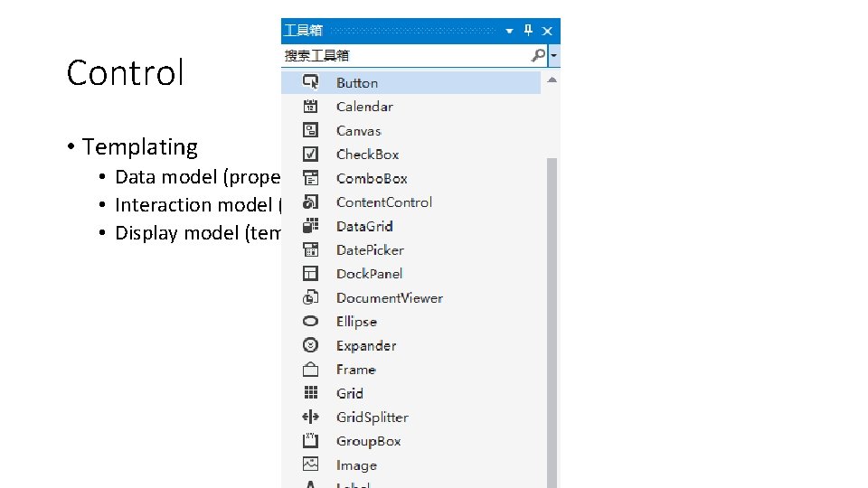This screenshot has width=868, height=488.
Task: Choose the ComboBox list entry text
Action: click(372, 179)
